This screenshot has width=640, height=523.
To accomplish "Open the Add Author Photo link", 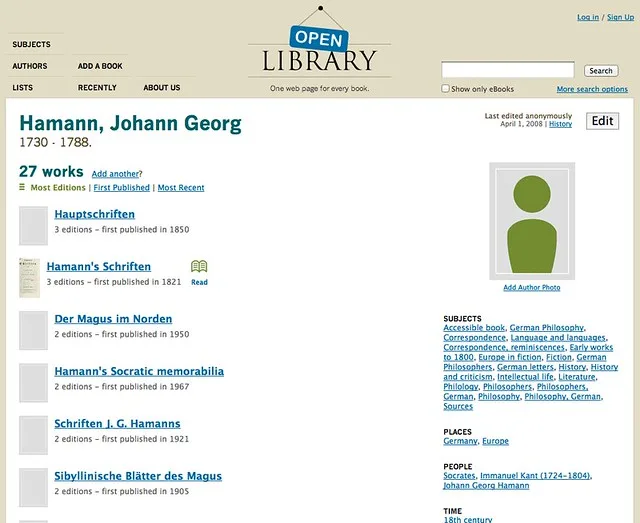I will click(531, 288).
